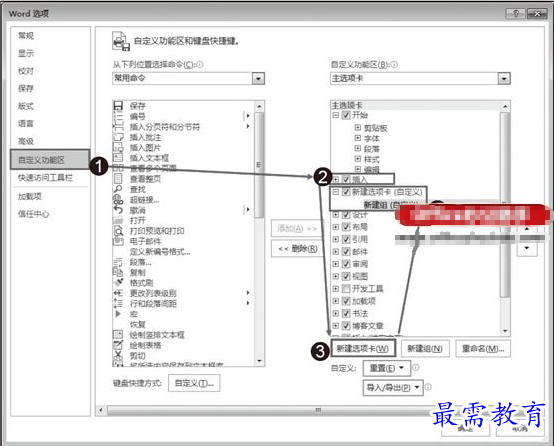
Task: Open the dialog help question-mark icon
Action: pyautogui.click(x=515, y=13)
